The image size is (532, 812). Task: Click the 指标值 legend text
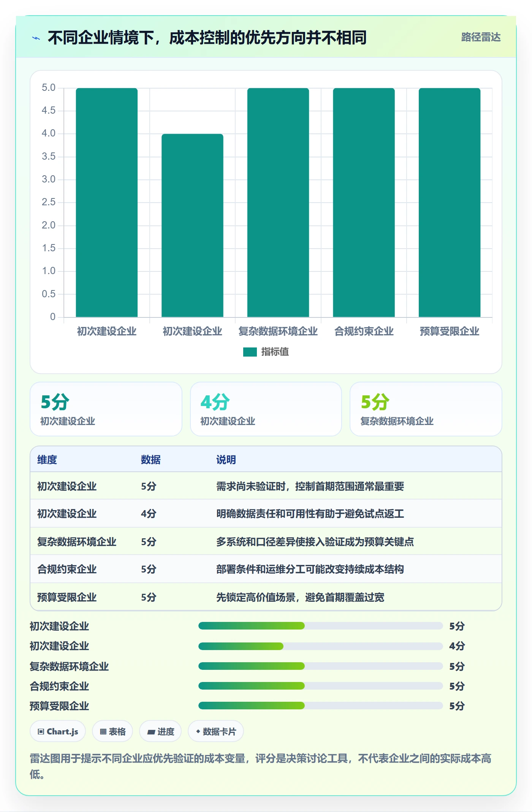point(275,352)
